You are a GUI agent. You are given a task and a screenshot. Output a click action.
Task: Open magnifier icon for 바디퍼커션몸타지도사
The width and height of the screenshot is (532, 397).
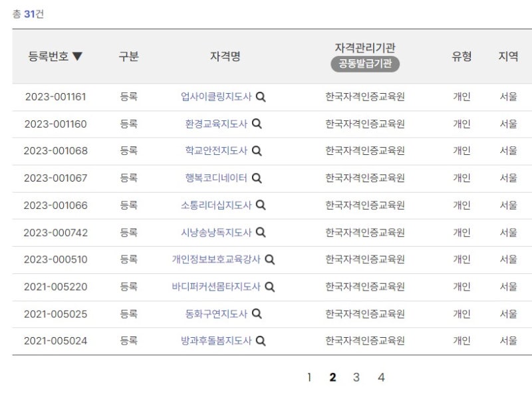click(270, 287)
